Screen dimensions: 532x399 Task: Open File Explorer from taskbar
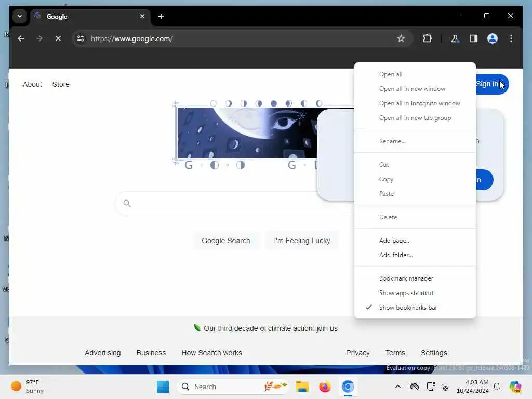click(x=302, y=387)
